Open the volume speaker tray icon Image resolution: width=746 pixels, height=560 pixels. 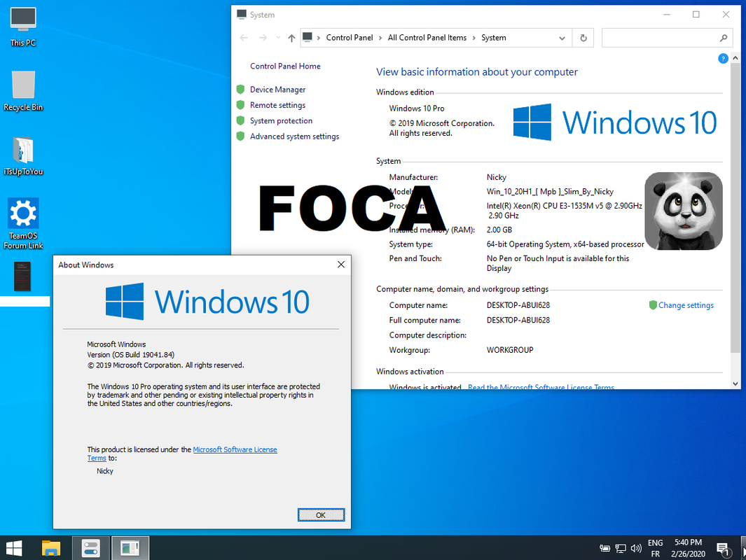tap(636, 548)
